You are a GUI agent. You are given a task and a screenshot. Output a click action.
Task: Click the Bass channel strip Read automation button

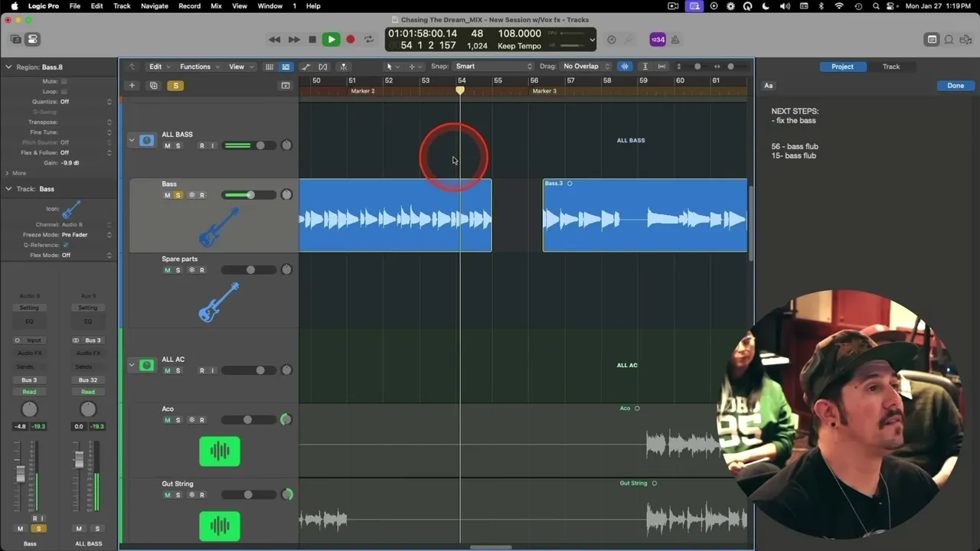coord(29,392)
